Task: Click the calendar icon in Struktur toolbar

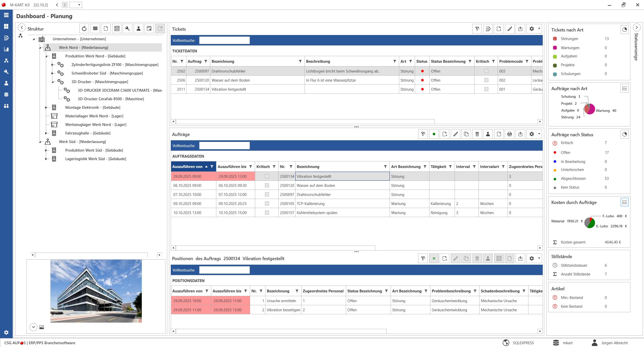Action: tap(149, 29)
